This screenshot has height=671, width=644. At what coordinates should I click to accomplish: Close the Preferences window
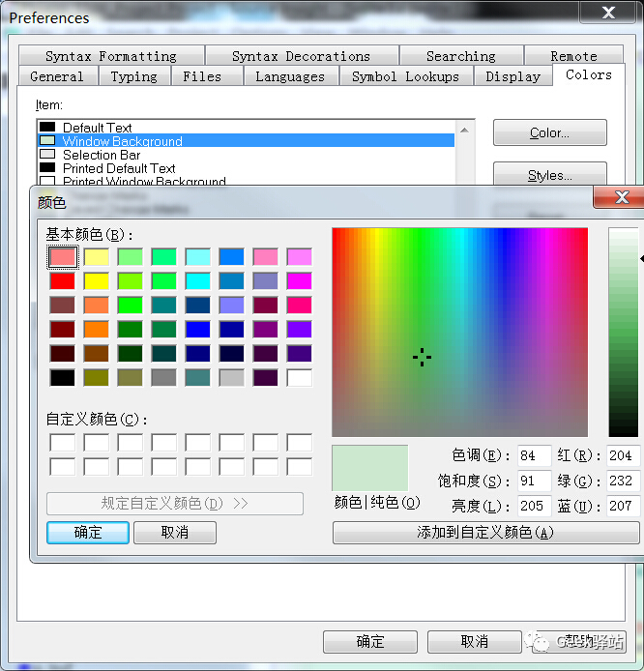pos(608,13)
